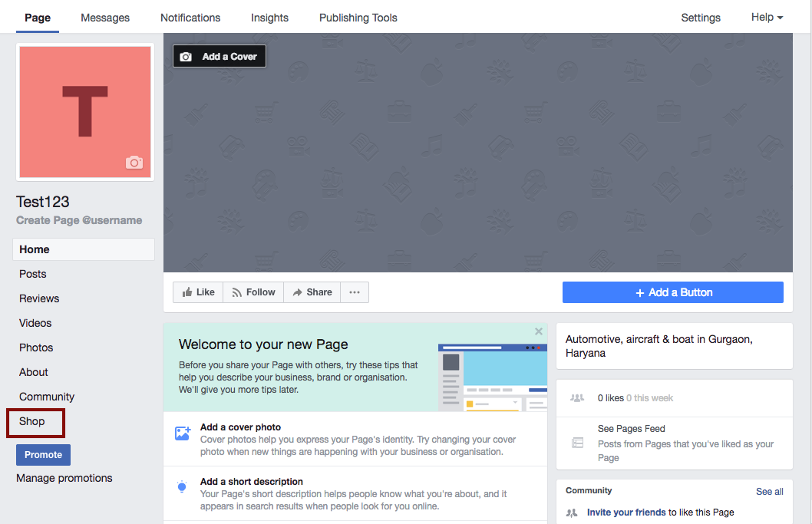Open Photos in the left sidebar
The width and height of the screenshot is (812, 524).
(x=36, y=348)
